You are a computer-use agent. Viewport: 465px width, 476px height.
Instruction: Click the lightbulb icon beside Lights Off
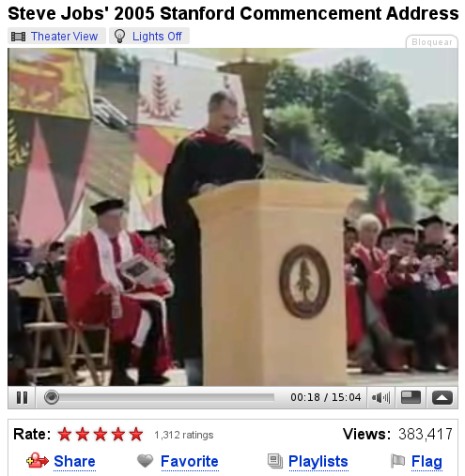(x=120, y=36)
